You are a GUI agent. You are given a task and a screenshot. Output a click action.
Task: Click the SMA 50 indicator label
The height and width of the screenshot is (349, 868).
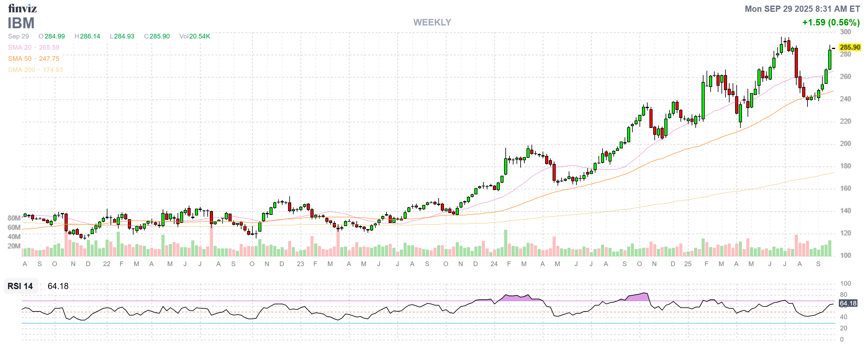pyautogui.click(x=20, y=59)
